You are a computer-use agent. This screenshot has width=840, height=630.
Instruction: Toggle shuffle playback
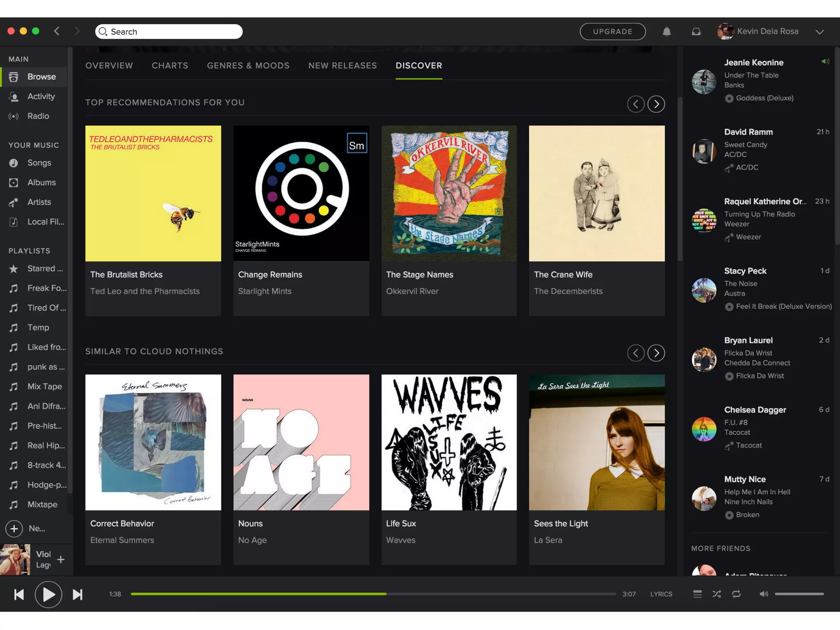click(x=717, y=594)
